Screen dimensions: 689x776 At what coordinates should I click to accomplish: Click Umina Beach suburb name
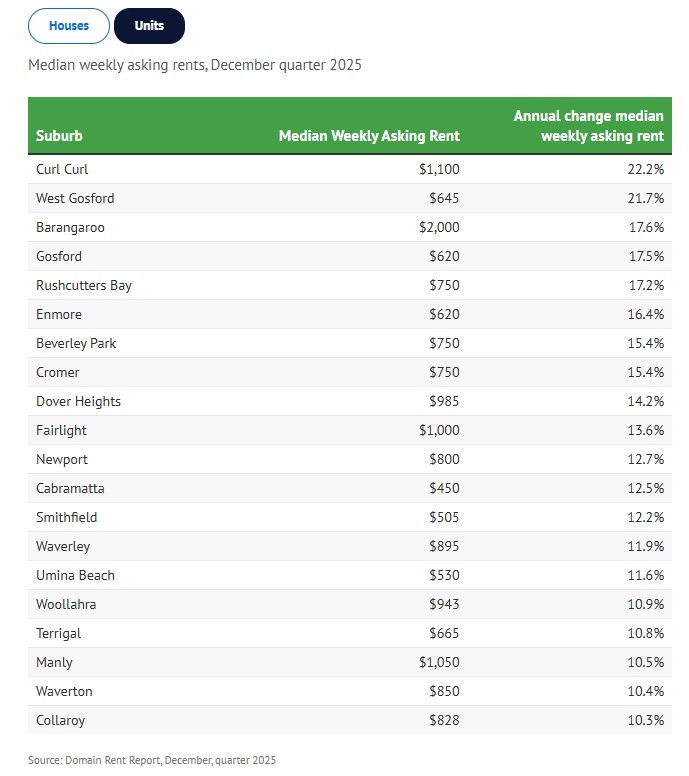click(x=75, y=576)
